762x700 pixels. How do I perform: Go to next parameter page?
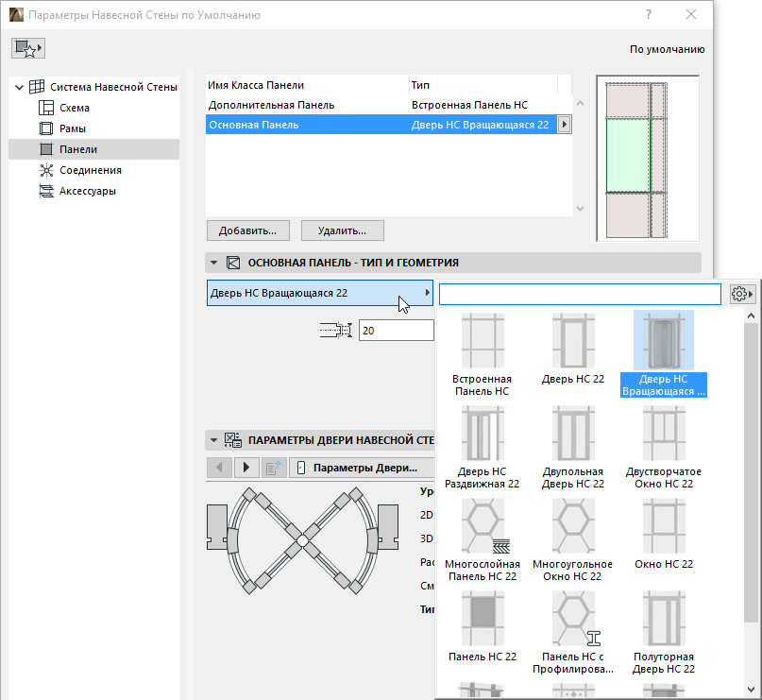(x=246, y=468)
